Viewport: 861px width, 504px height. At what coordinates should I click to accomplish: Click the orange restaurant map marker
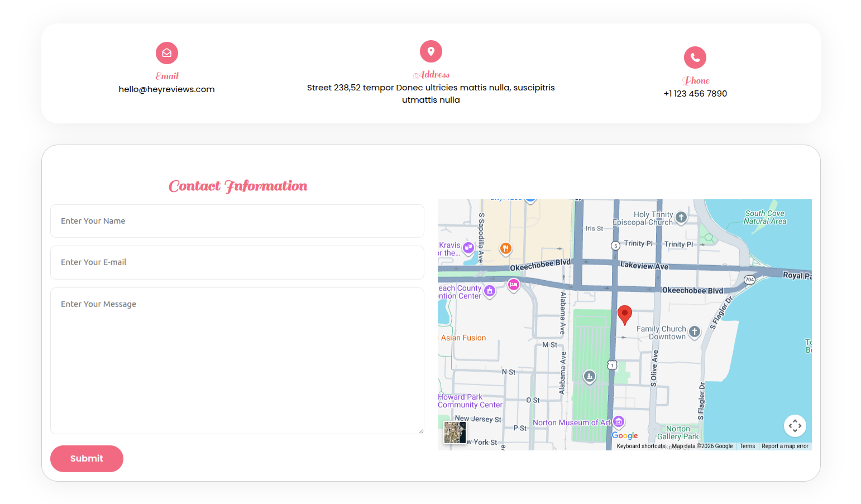tap(506, 248)
